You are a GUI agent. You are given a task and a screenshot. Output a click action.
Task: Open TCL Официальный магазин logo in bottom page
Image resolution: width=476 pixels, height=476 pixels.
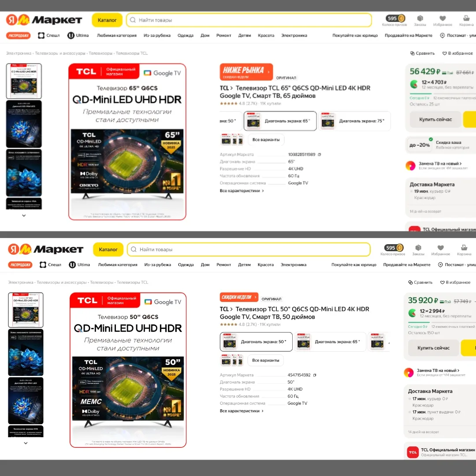pos(413,452)
